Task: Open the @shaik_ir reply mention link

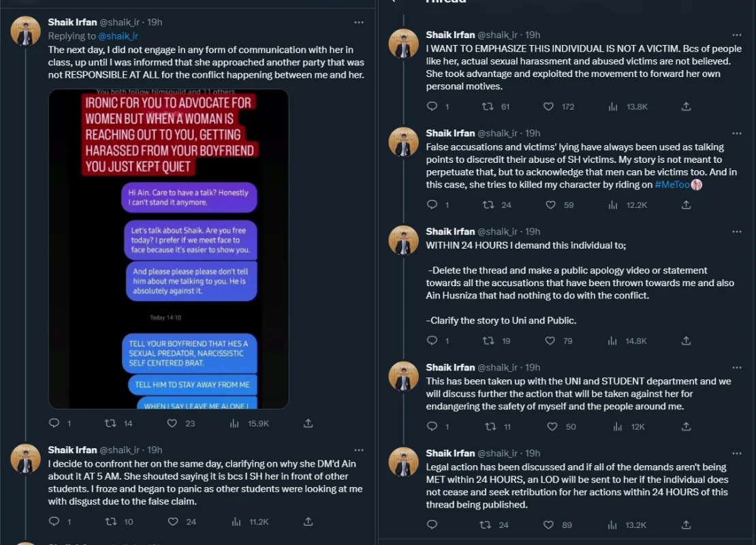Action: tap(118, 36)
